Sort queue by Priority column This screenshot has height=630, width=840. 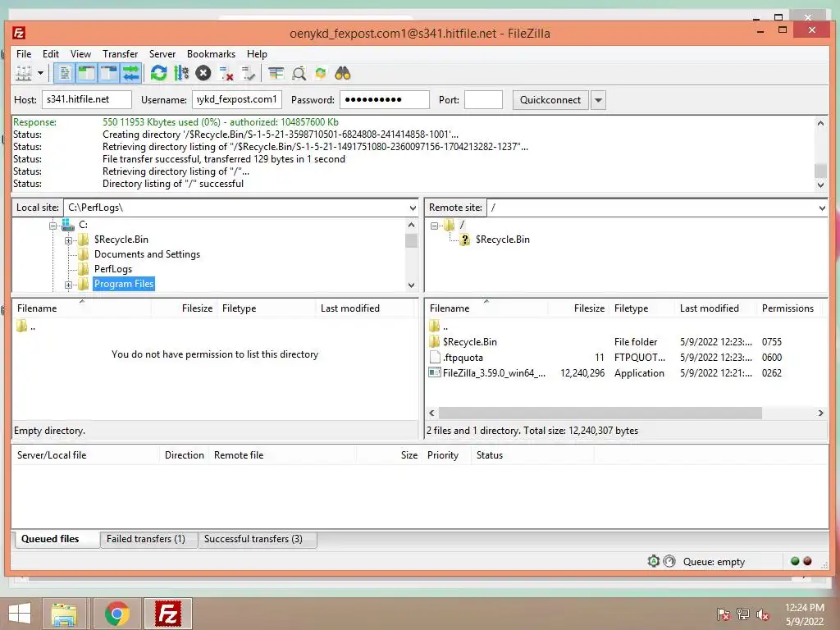pos(442,455)
